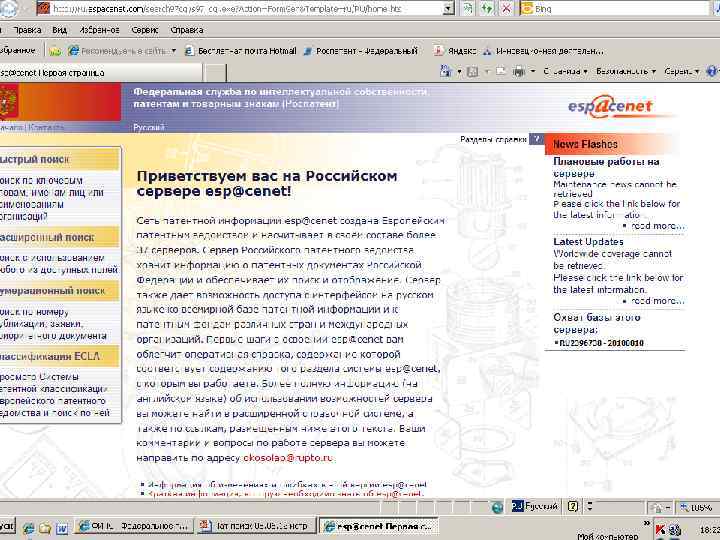This screenshot has height=540, width=720.
Task: Open the Рекомендуемые сайты favorites link
Action: click(x=122, y=51)
